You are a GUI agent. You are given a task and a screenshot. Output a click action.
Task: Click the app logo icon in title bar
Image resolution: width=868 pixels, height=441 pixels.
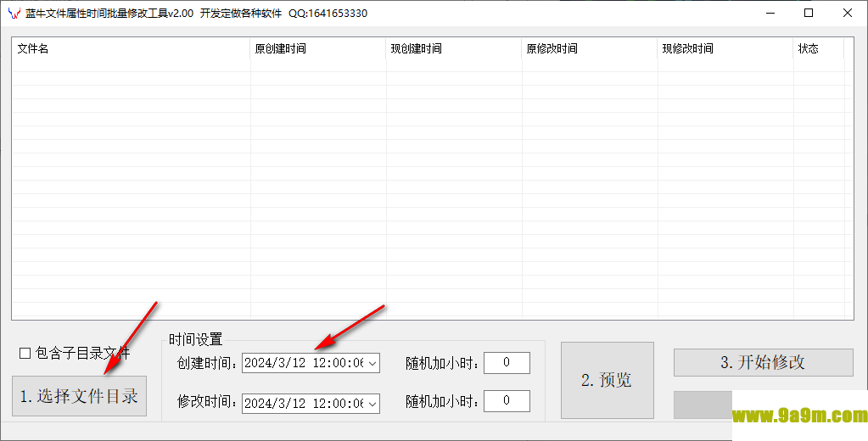click(x=14, y=14)
